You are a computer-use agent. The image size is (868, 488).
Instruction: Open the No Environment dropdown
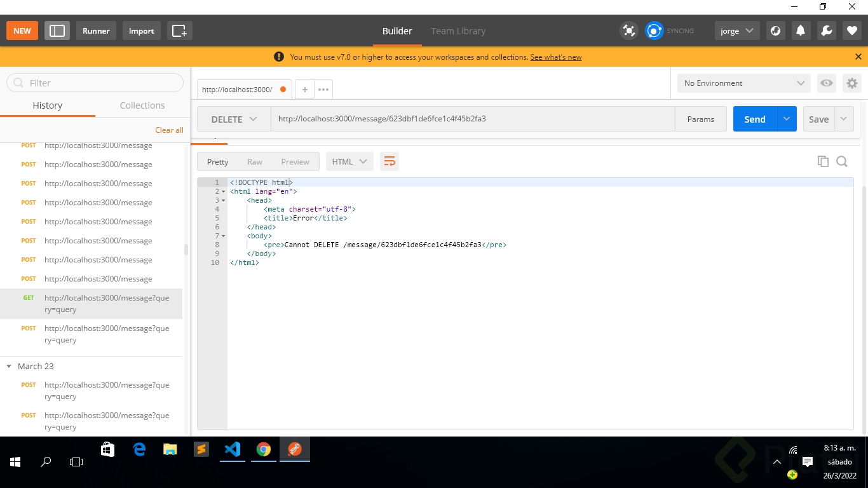(744, 83)
